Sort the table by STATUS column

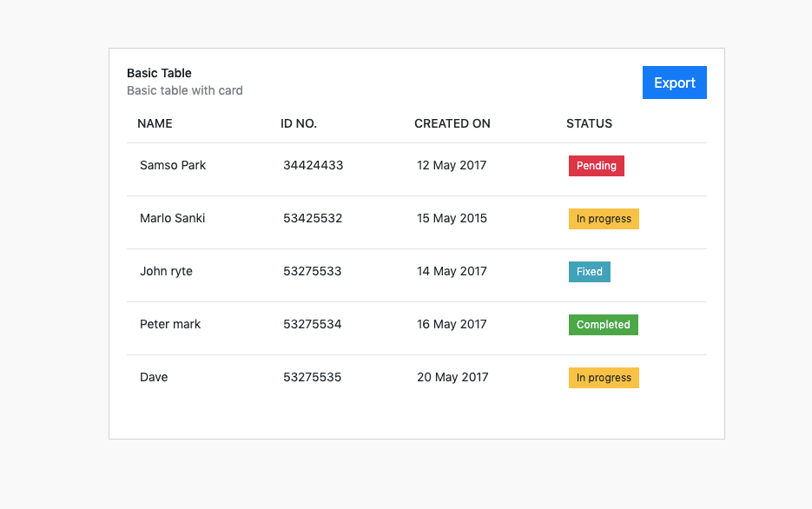[x=589, y=123]
